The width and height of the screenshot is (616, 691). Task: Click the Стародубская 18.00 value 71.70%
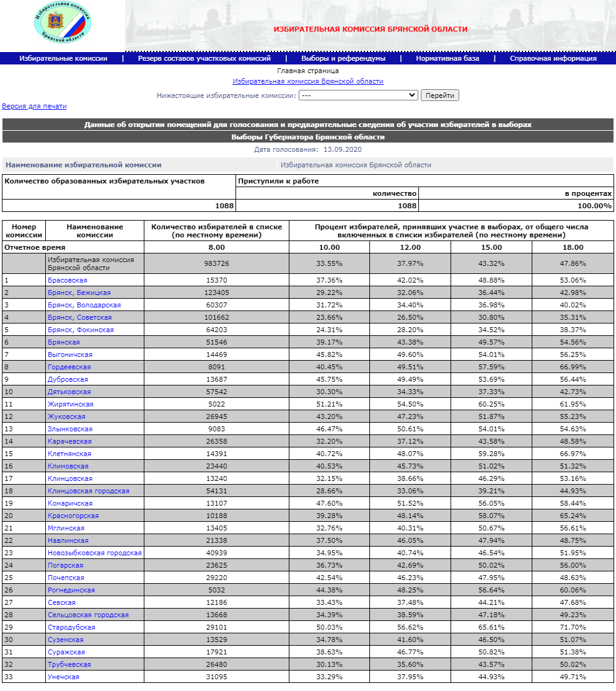click(x=573, y=627)
